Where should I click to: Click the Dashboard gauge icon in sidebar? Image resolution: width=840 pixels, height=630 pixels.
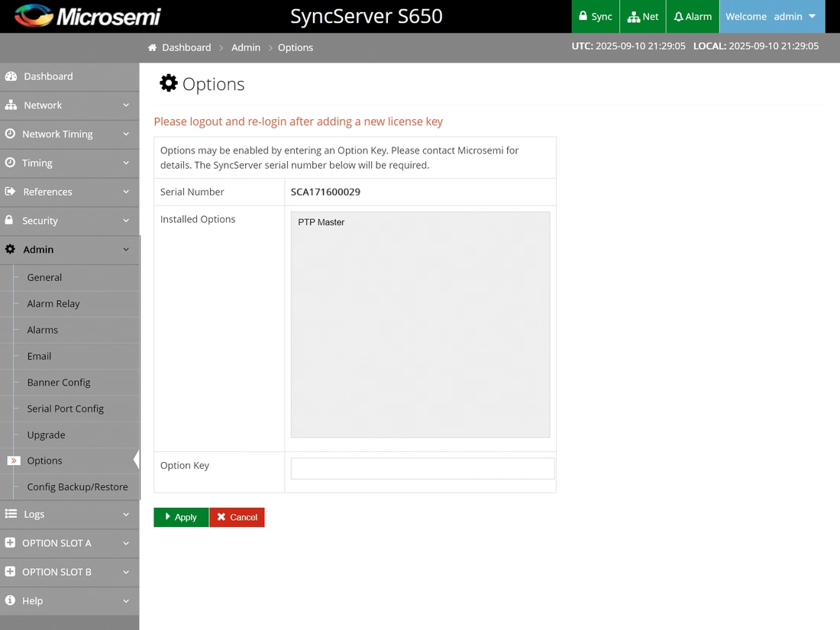[11, 76]
